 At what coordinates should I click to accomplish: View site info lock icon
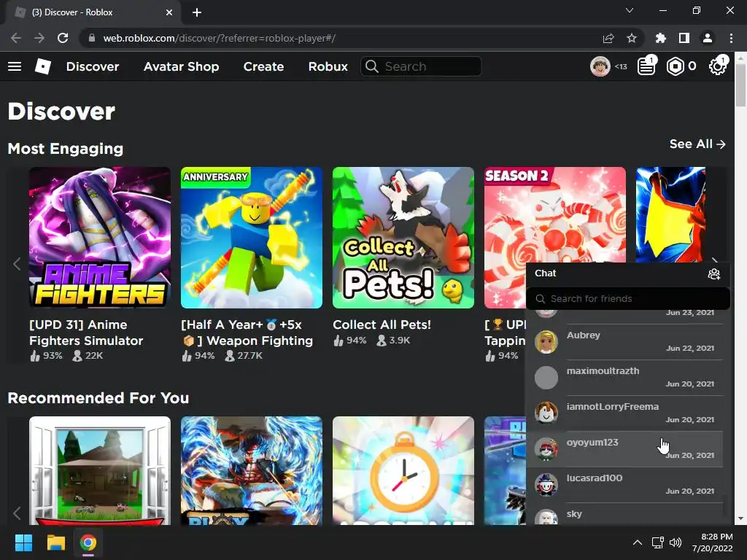pyautogui.click(x=92, y=38)
